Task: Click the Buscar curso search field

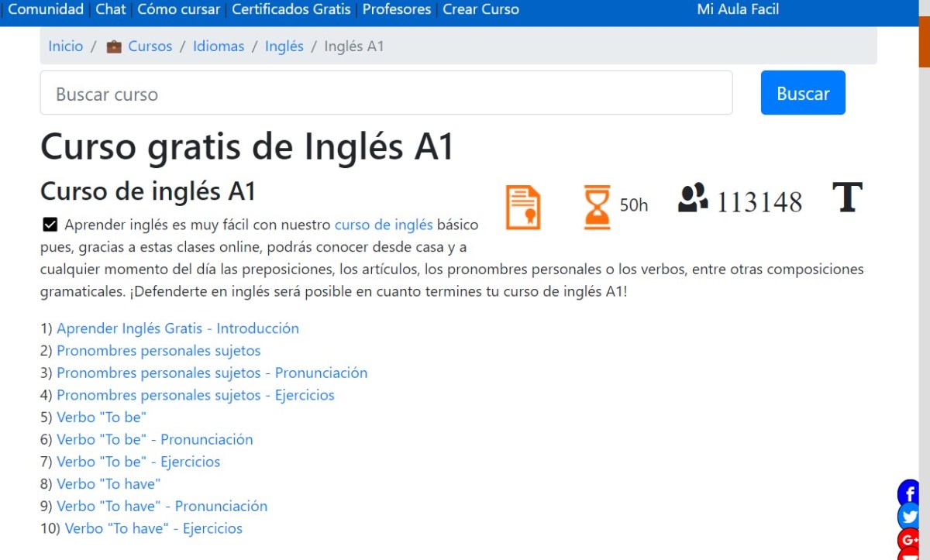Action: 386,92
